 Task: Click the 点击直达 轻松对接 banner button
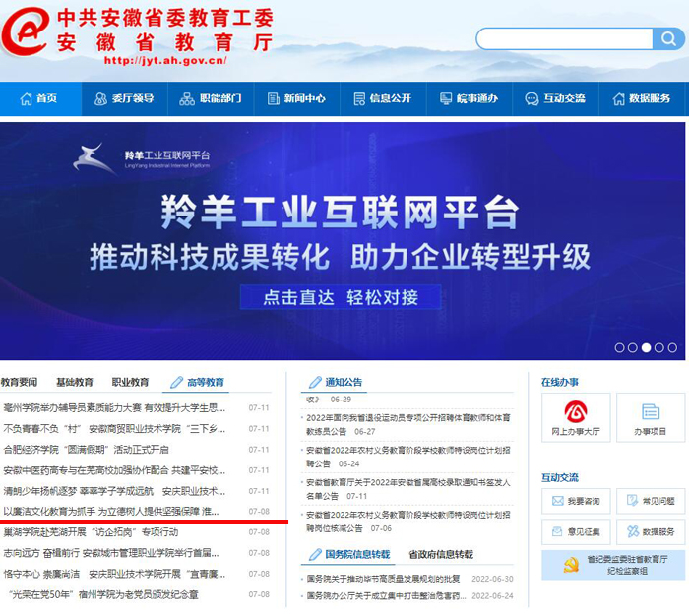pyautogui.click(x=341, y=297)
